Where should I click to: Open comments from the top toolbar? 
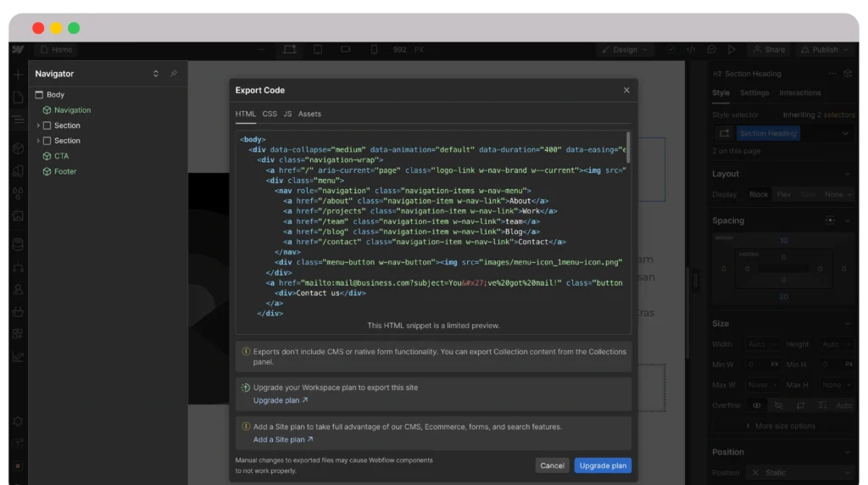[x=711, y=49]
